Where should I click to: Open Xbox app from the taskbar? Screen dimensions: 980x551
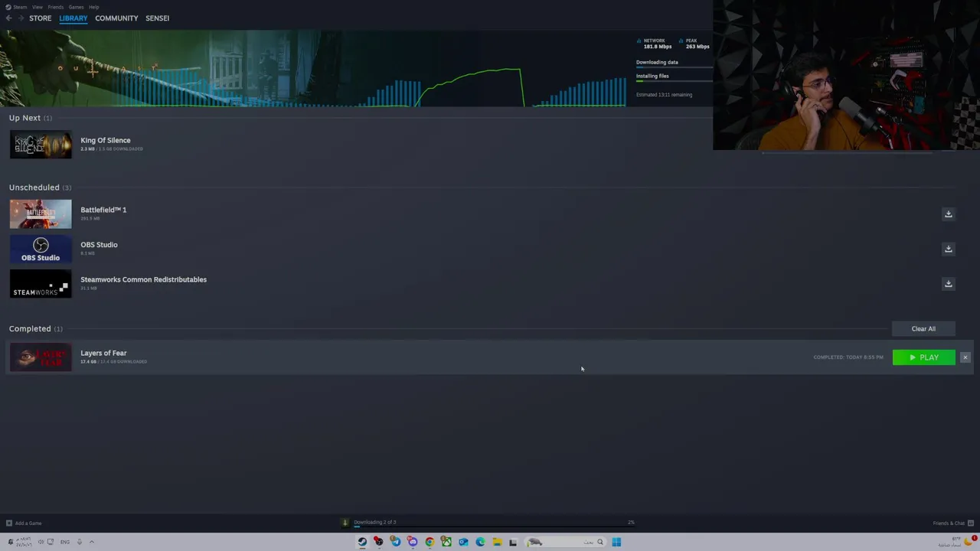coord(446,542)
